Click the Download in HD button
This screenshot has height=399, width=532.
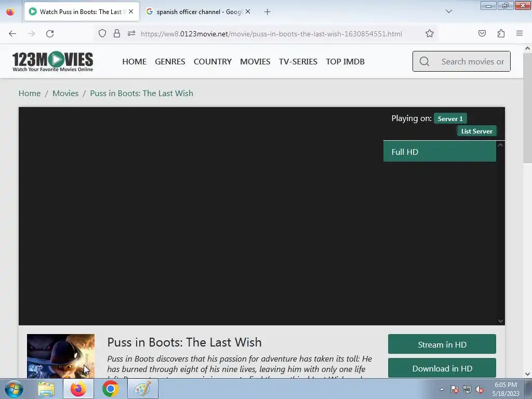442,368
